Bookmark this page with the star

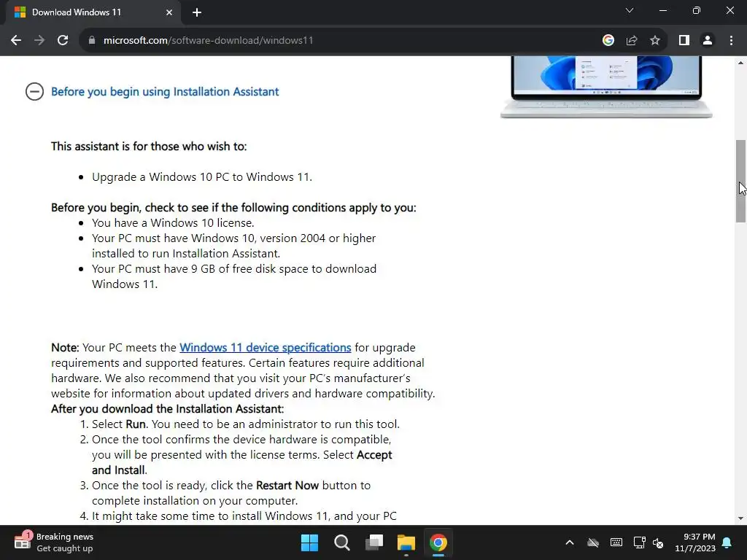click(655, 41)
